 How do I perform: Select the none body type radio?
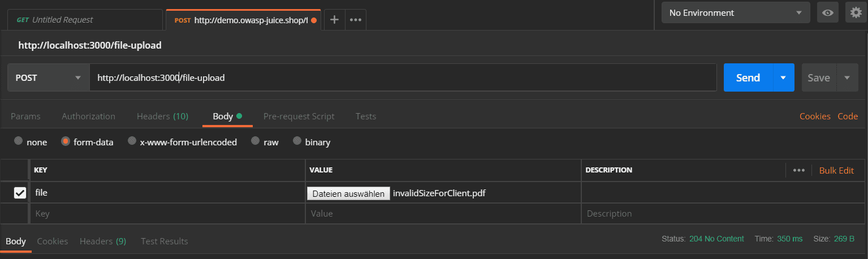[x=19, y=141]
